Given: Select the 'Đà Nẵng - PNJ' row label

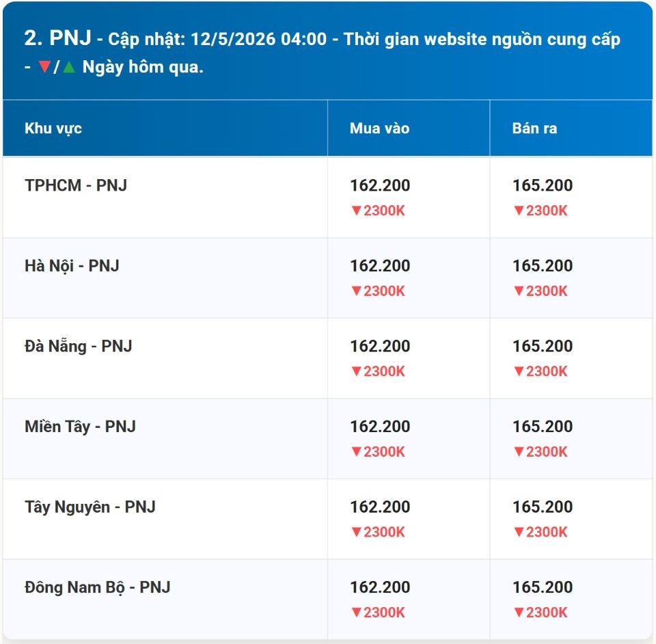Looking at the screenshot, I should (78, 346).
